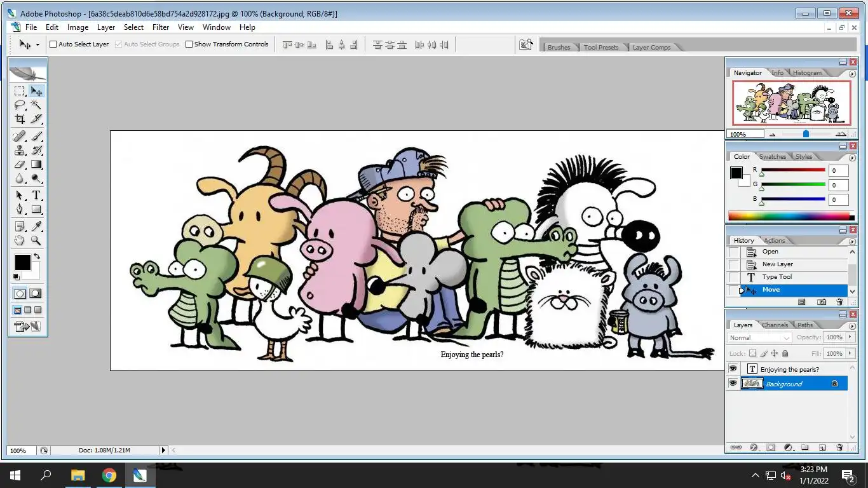Open the Color panel options menu

851,158
